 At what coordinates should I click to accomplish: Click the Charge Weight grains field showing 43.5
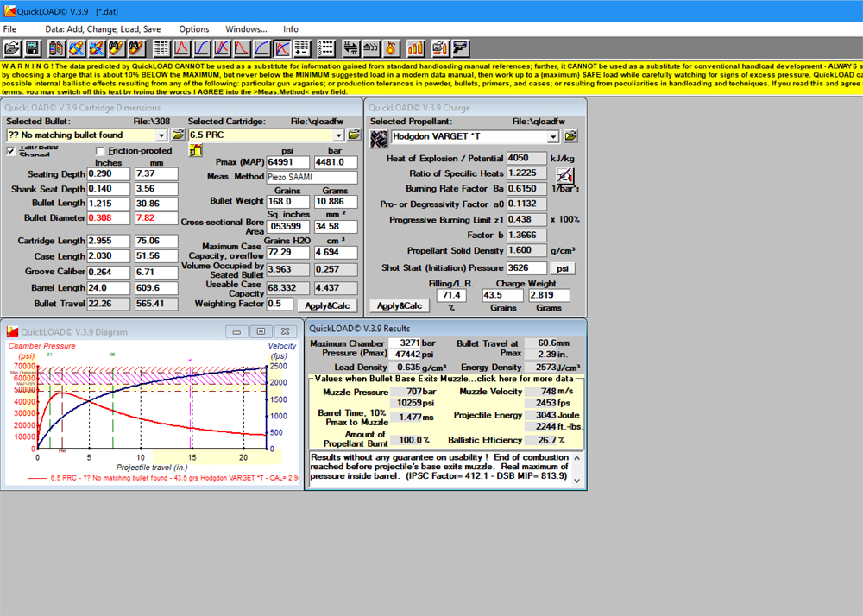pos(502,295)
